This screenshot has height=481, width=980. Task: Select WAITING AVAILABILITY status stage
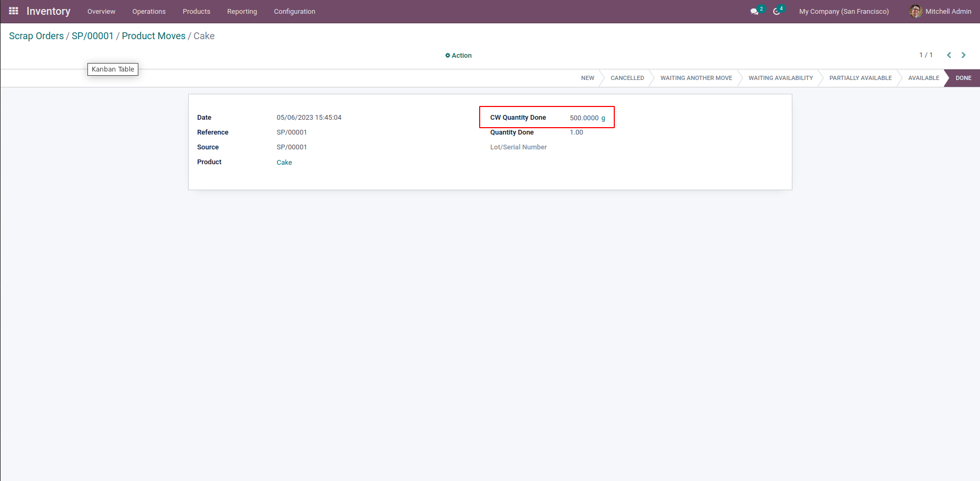(781, 78)
